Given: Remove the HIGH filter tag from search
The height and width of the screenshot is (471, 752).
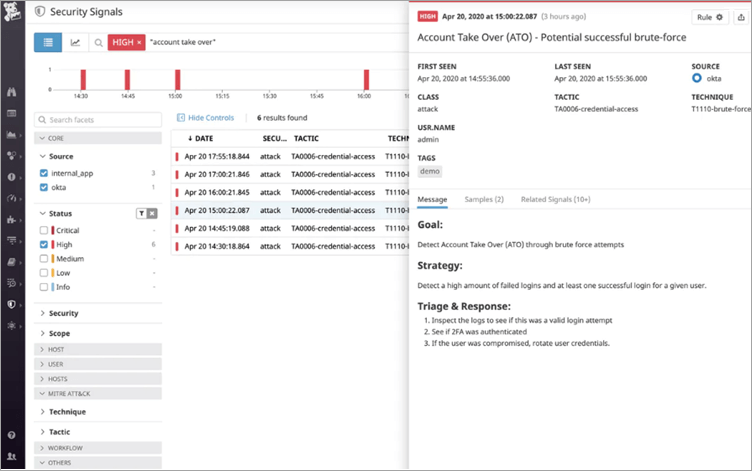Looking at the screenshot, I should coord(138,43).
